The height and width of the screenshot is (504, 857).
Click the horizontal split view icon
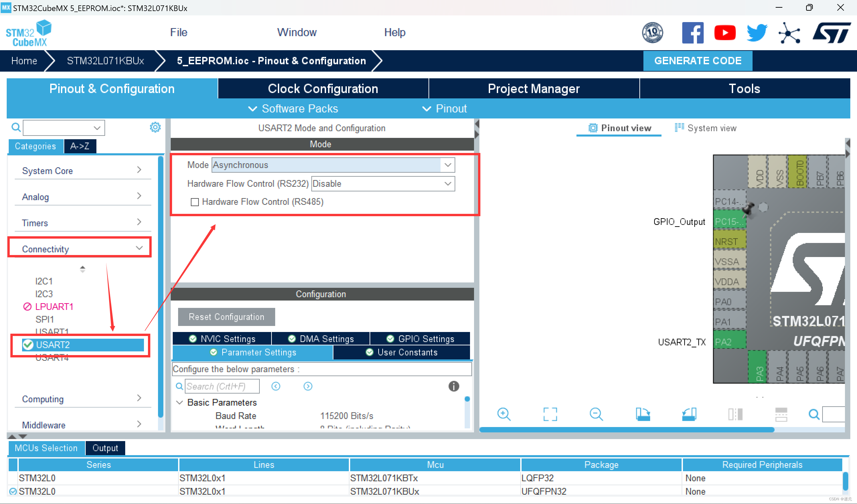click(781, 414)
